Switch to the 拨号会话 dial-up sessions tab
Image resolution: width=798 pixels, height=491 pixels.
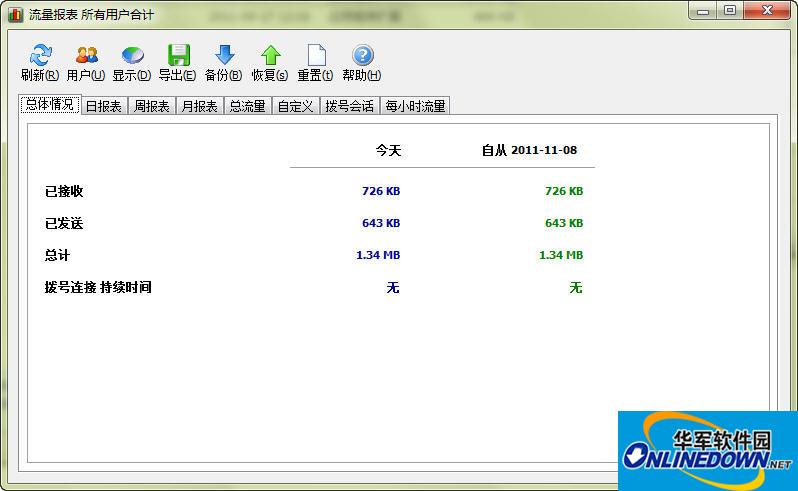[349, 106]
